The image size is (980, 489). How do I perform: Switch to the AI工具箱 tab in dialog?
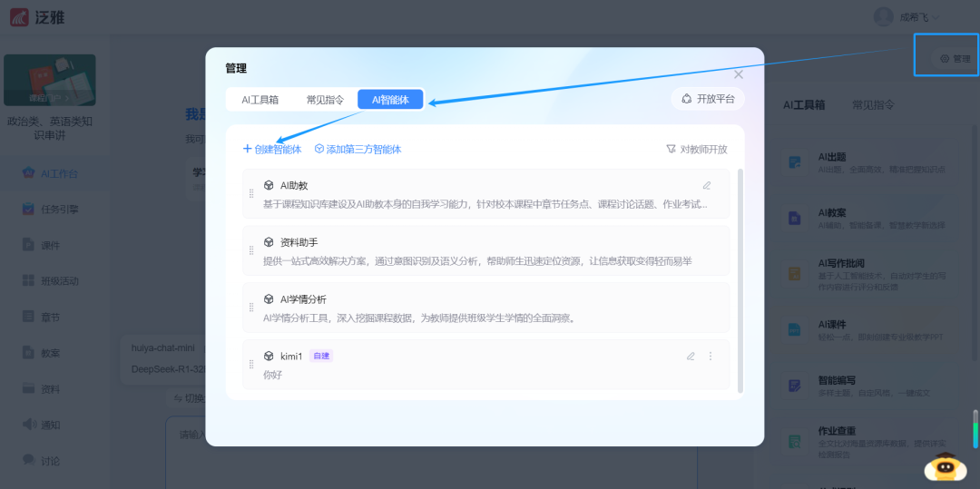[260, 99]
